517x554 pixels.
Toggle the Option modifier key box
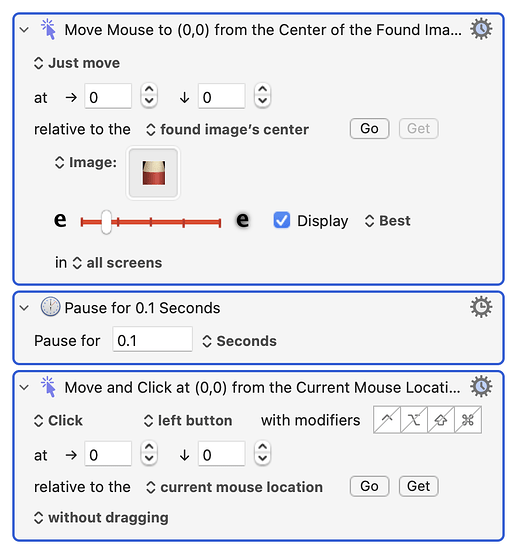tap(414, 420)
